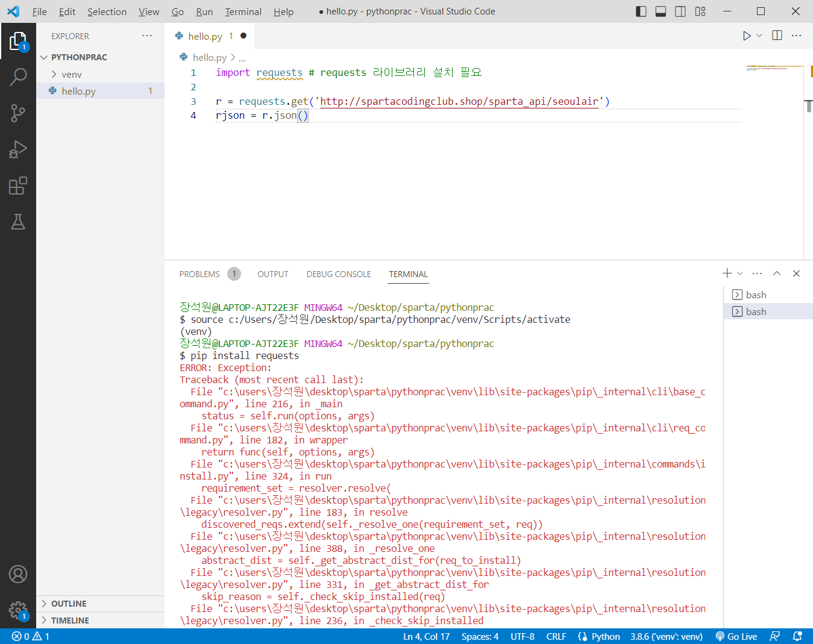Switch to the DEBUG CONSOLE tab
This screenshot has height=644, width=813.
click(x=339, y=274)
